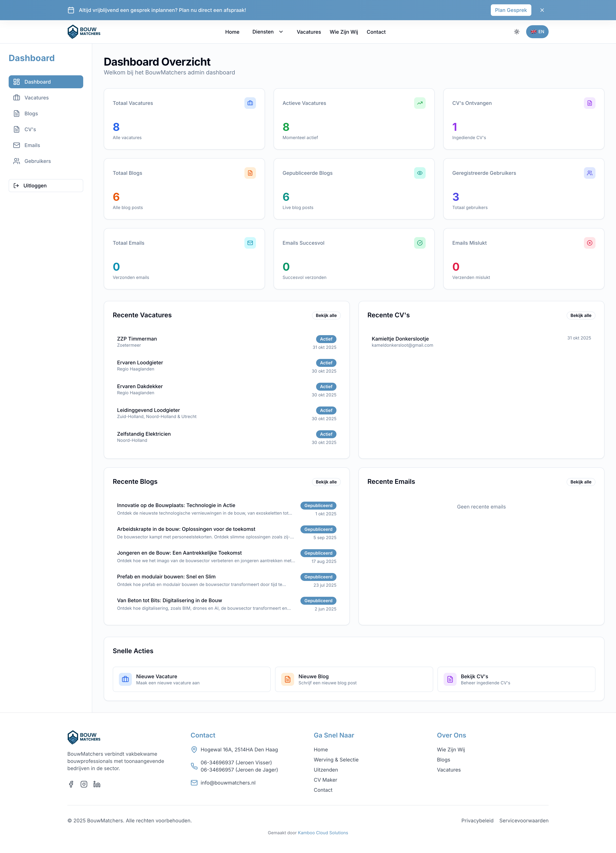Go to CV's in the sidebar
The width and height of the screenshot is (616, 853).
coord(30,129)
